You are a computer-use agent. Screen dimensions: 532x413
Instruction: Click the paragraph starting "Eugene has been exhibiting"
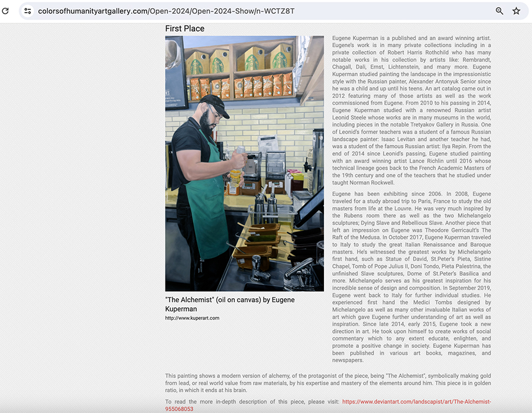[411, 277]
